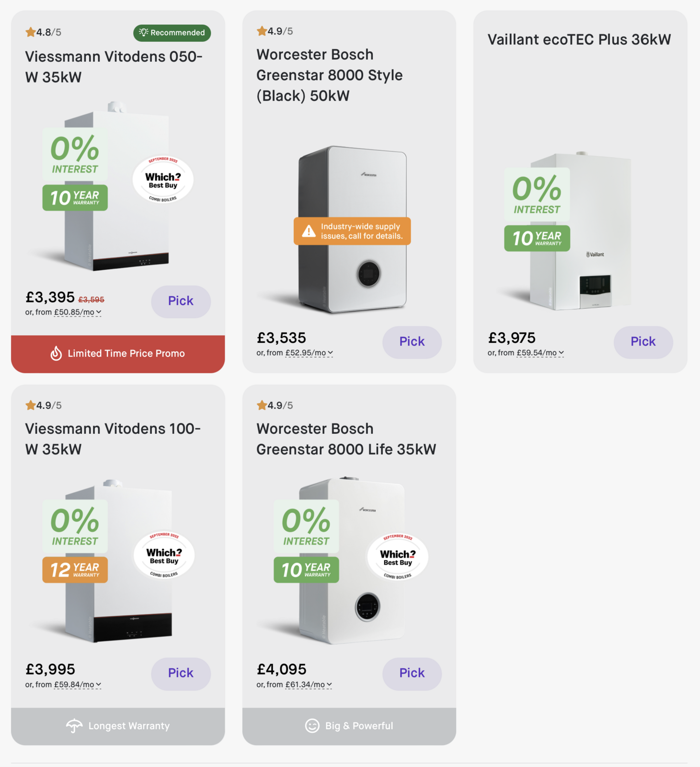Image resolution: width=700 pixels, height=767 pixels.
Task: Expand the £50.85/mo finance dropdown
Action: [x=78, y=312]
